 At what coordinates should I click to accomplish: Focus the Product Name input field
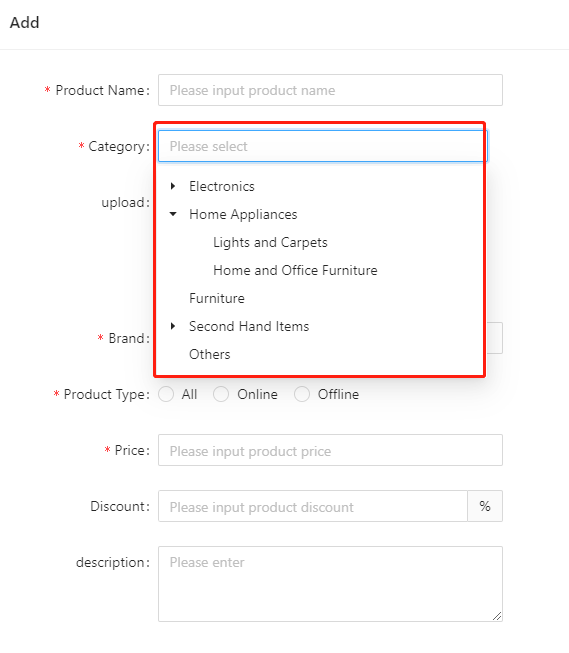coord(330,90)
